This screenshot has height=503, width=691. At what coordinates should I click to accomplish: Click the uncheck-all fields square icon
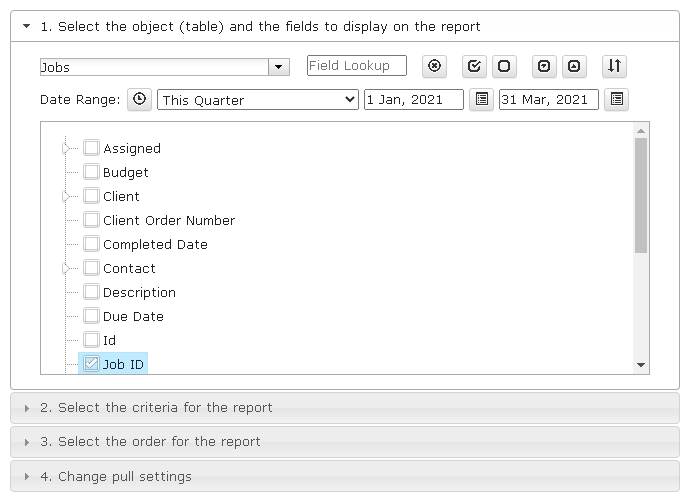click(504, 66)
